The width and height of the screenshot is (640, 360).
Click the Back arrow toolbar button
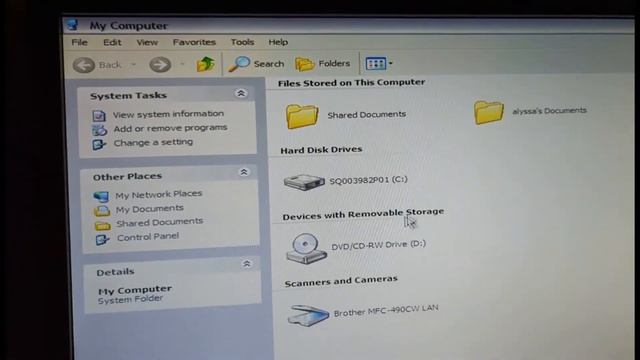pyautogui.click(x=84, y=65)
